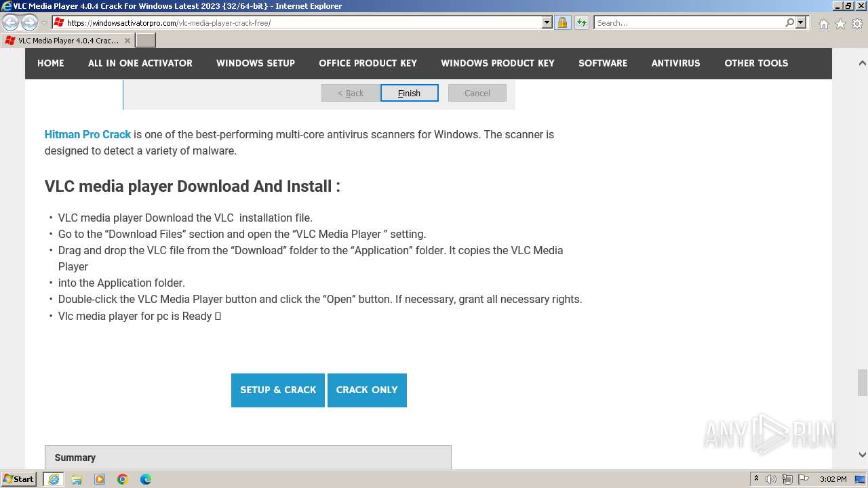
Task: Click Cancel in installer image
Action: [477, 93]
